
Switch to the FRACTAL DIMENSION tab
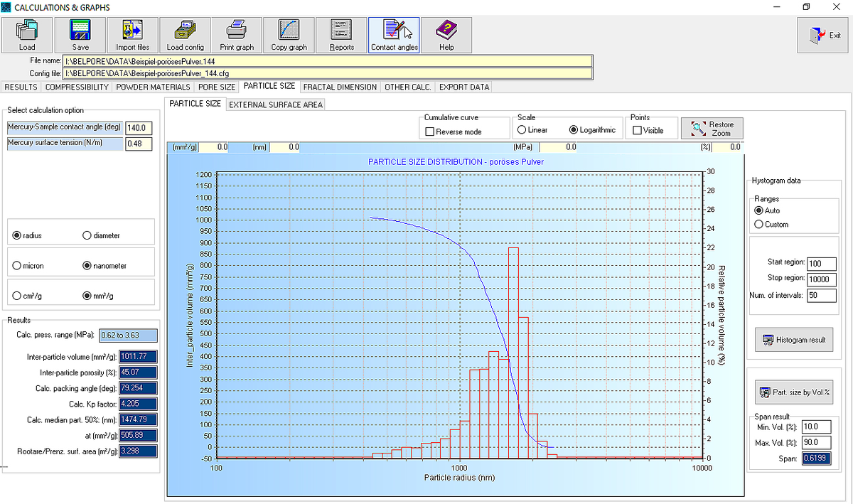pyautogui.click(x=340, y=87)
